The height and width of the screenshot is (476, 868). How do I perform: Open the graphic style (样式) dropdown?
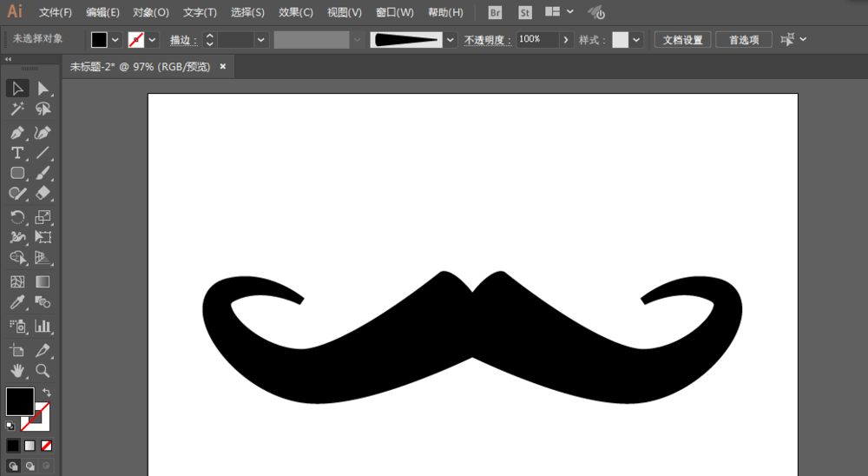[637, 40]
